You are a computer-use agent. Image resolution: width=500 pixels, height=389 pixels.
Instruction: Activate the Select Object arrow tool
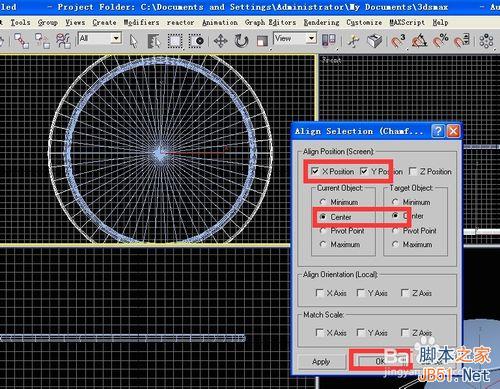(x=133, y=41)
